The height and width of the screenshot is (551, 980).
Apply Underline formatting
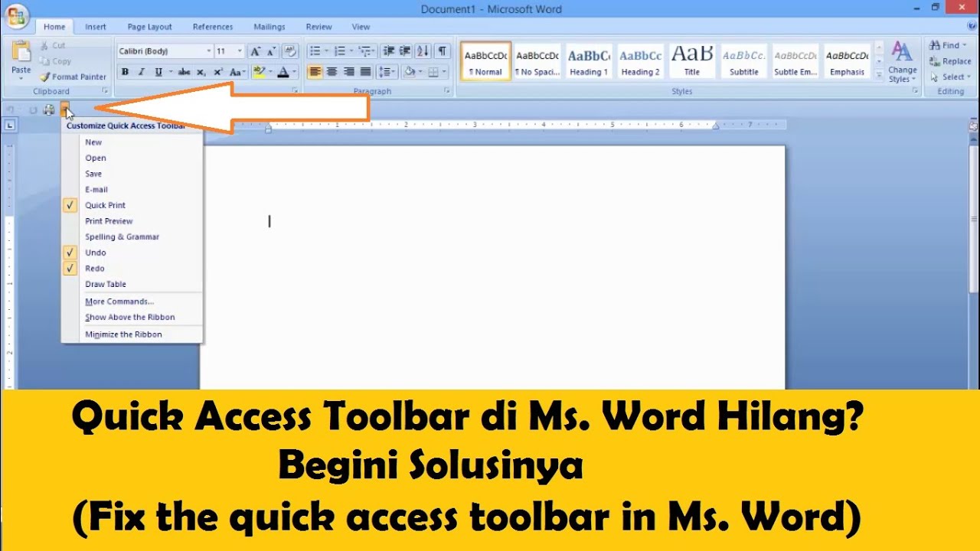[158, 72]
